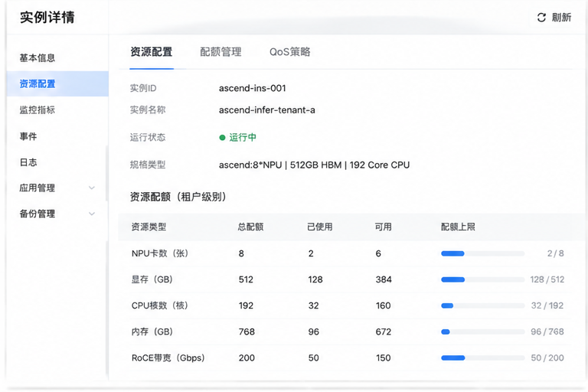
Task: Click the 资源配额（租户级别）heading
Action: (x=178, y=197)
